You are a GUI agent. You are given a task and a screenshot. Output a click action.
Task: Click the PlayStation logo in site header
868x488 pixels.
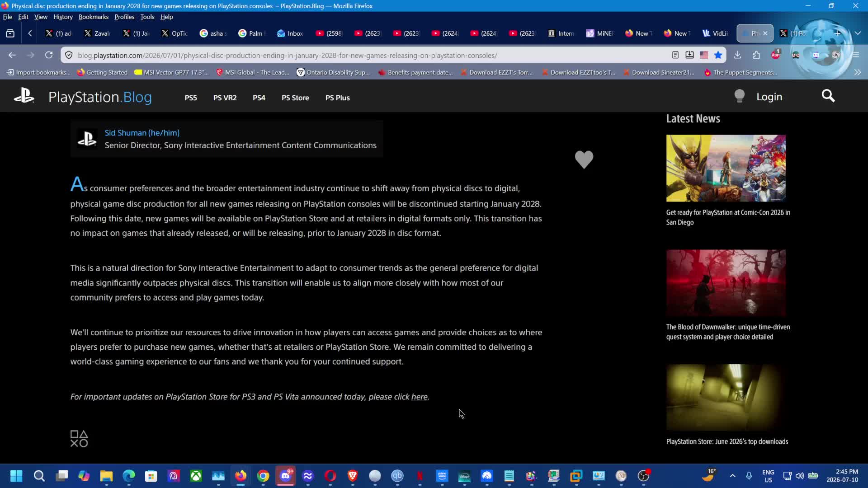tap(24, 96)
